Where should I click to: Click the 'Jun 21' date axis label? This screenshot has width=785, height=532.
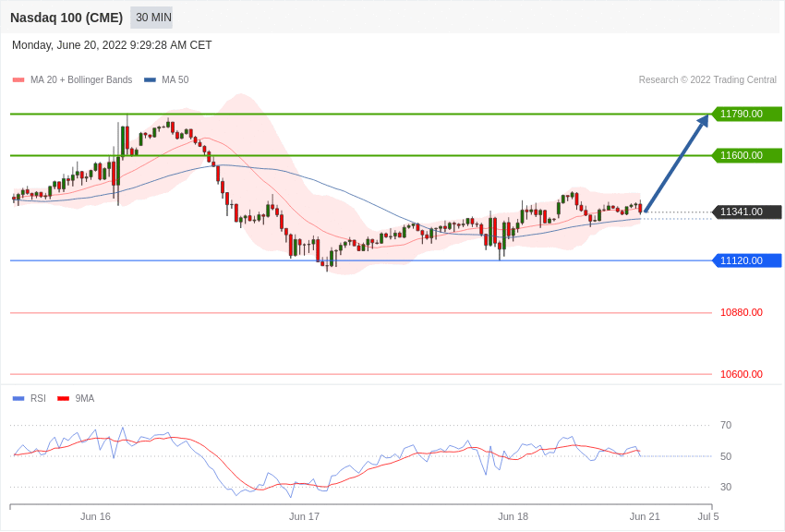(645, 516)
